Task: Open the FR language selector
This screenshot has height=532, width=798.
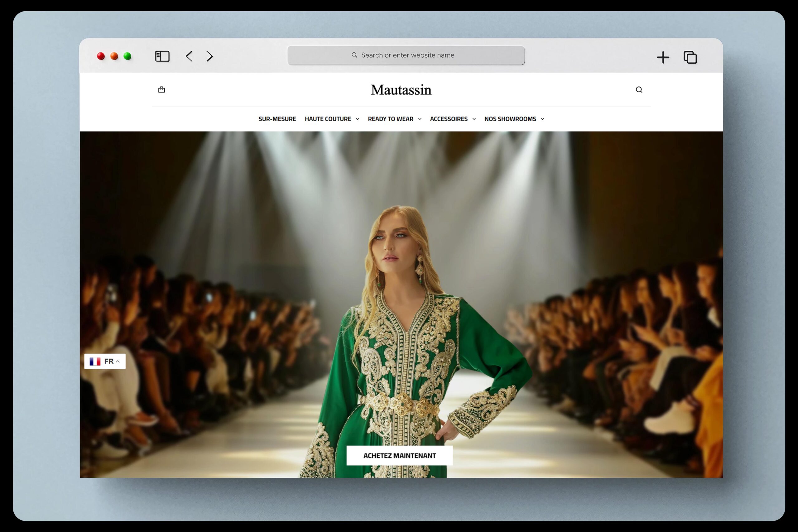Action: pos(105,361)
